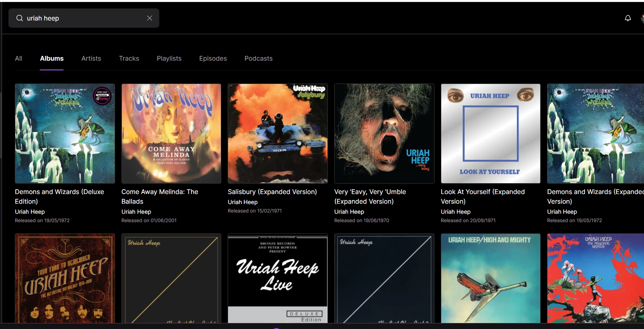
Task: Select the Uriah Heep cover with white diagonal line
Action: coord(384,278)
